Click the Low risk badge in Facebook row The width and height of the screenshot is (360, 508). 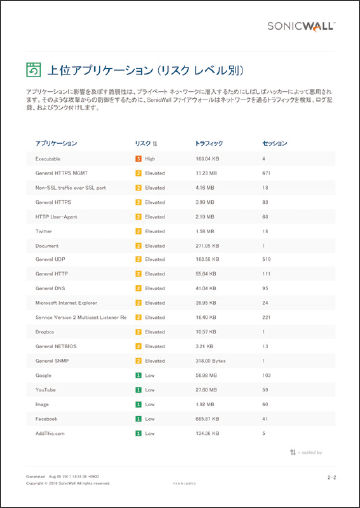click(138, 419)
